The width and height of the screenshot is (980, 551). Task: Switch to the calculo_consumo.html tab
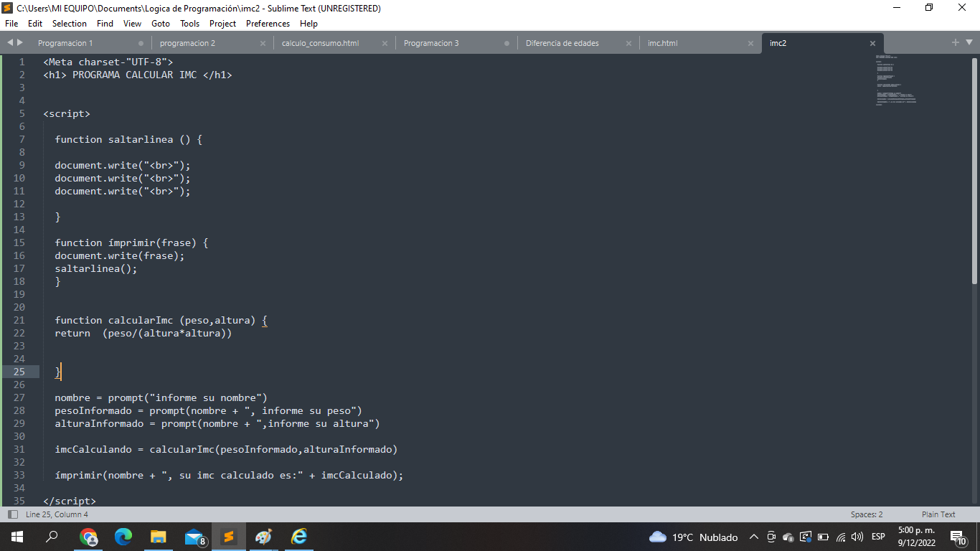320,43
